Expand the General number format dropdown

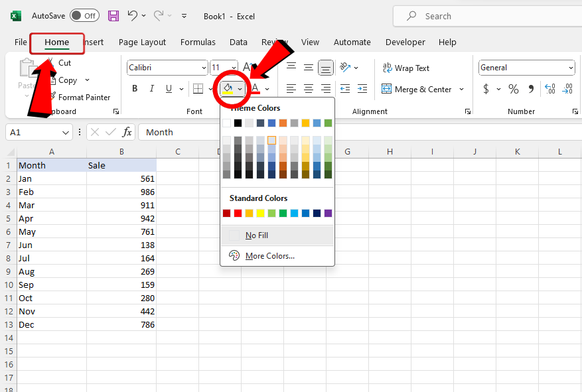click(571, 68)
